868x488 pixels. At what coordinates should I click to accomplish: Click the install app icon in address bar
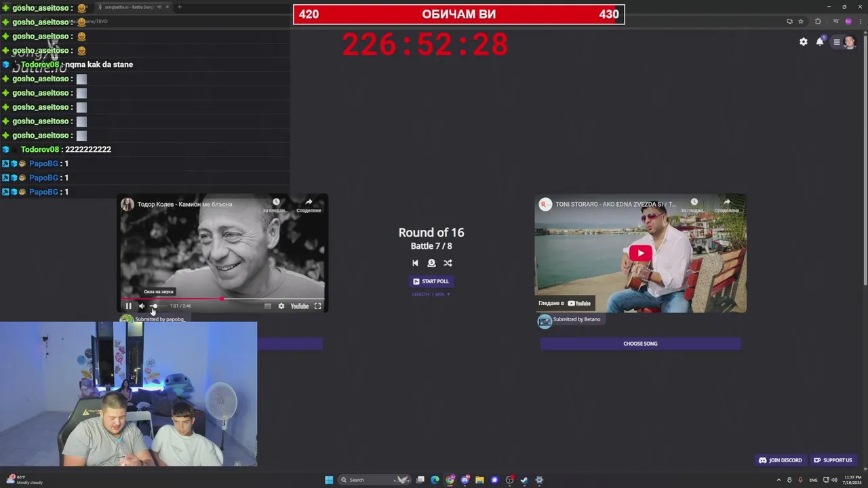(x=789, y=21)
